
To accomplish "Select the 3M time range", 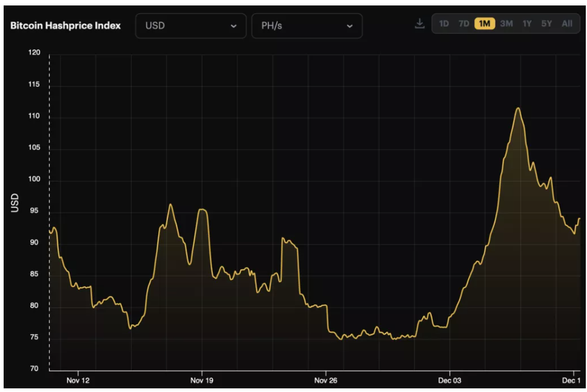I will click(x=506, y=24).
